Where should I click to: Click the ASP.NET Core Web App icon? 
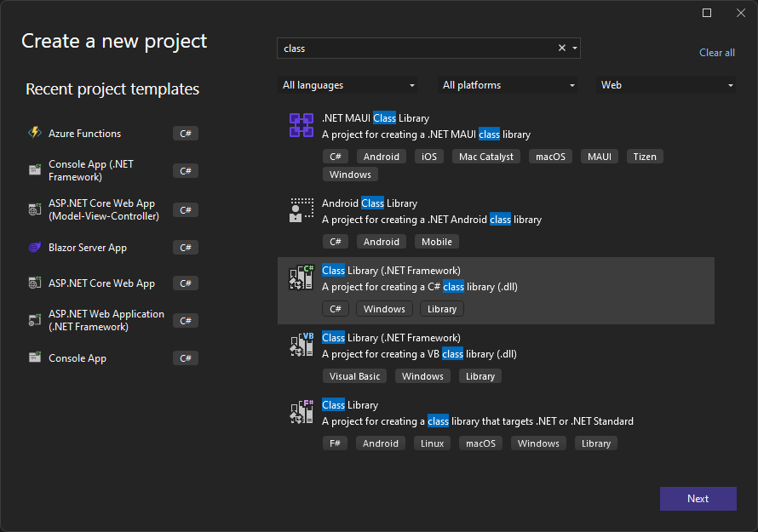35,283
